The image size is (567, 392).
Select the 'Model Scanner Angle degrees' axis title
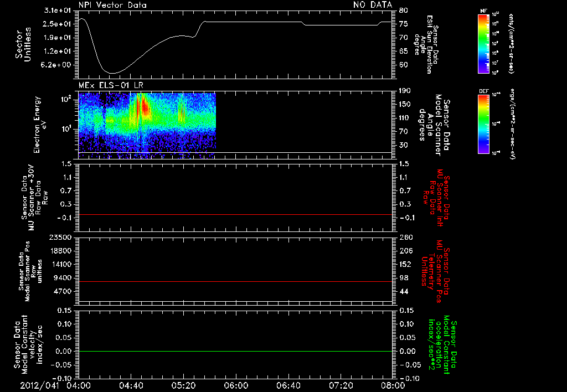pos(434,125)
